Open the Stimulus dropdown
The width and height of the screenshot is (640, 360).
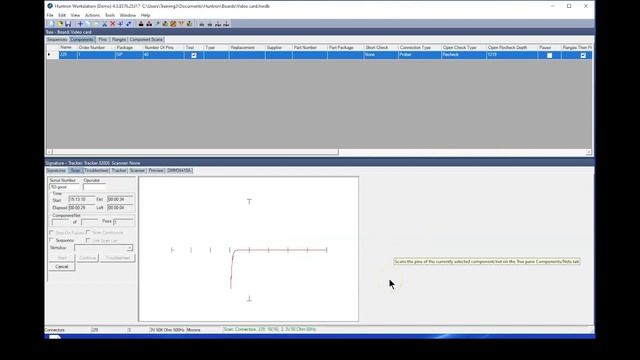[129, 248]
